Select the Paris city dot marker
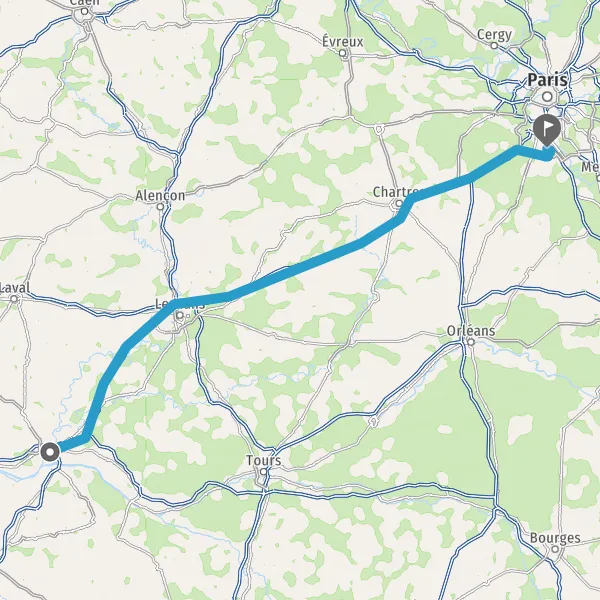Viewport: 600px width, 600px height. point(548,96)
